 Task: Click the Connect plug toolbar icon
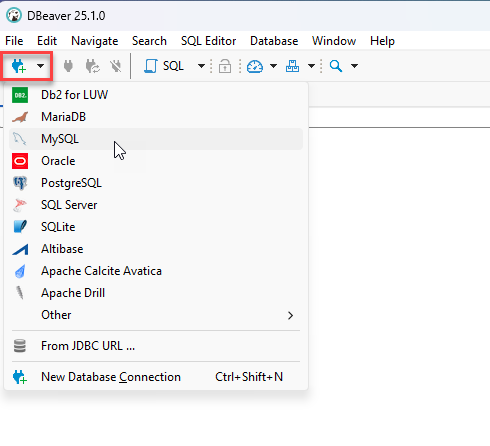click(68, 66)
